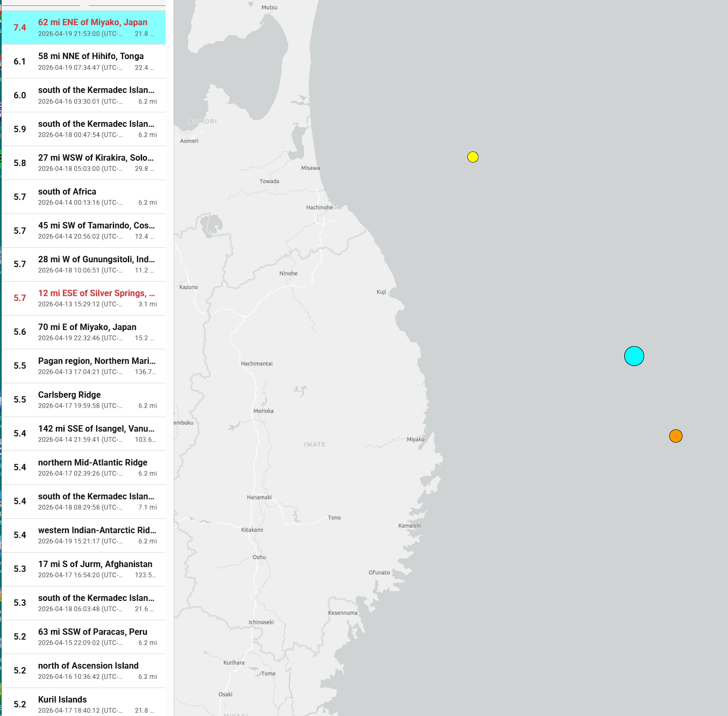This screenshot has width=728, height=716.
Task: Open the 6.1 Hihifo, Tonga earthquake entry
Action: click(x=90, y=56)
